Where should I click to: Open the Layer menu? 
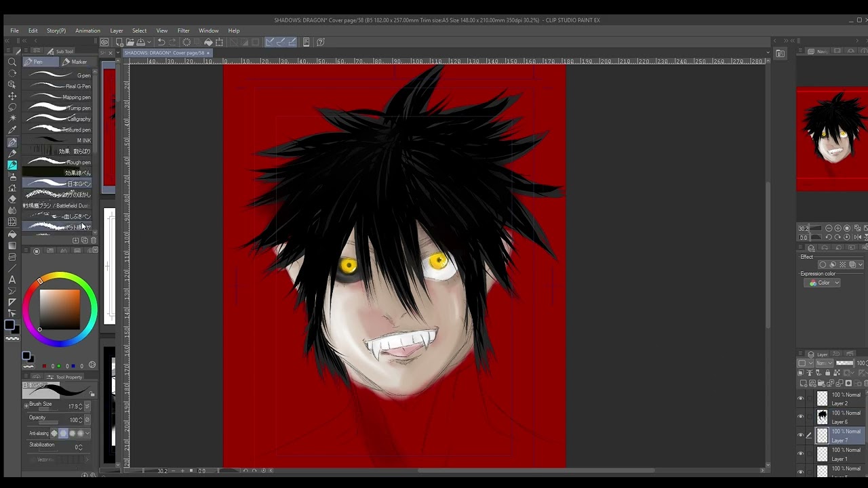tap(117, 30)
